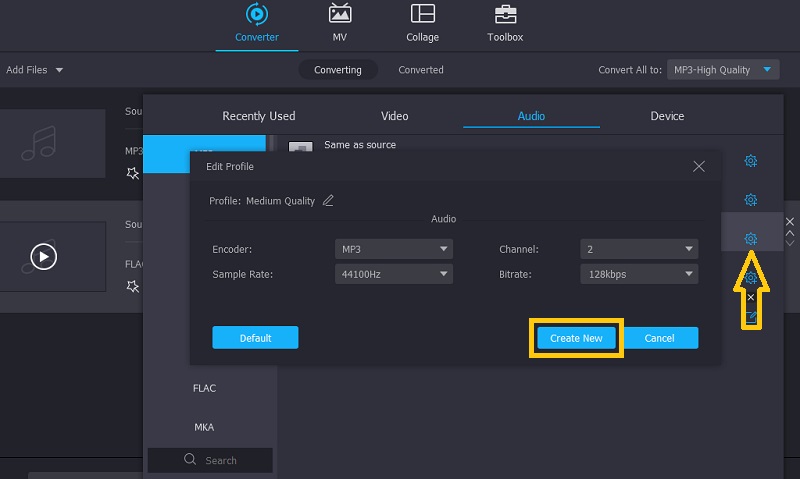The image size is (800, 479).
Task: Open the Collage module icon
Action: pyautogui.click(x=422, y=15)
